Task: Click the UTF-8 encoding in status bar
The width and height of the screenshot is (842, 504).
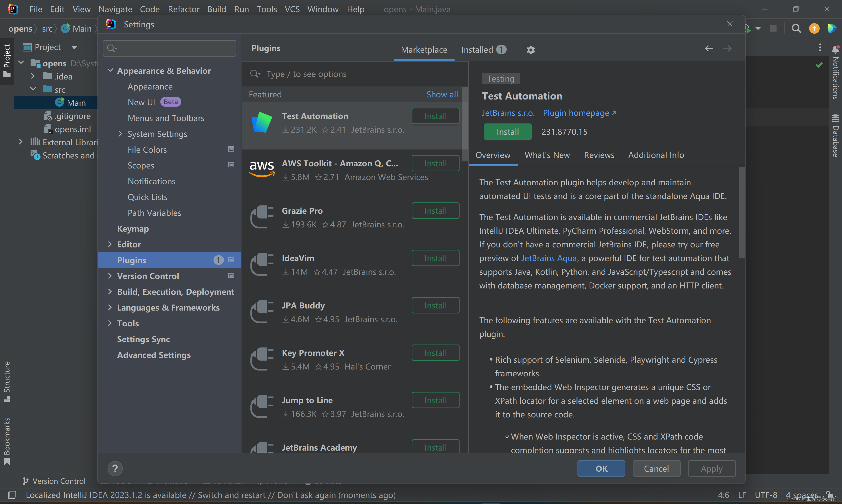Action: (x=766, y=495)
